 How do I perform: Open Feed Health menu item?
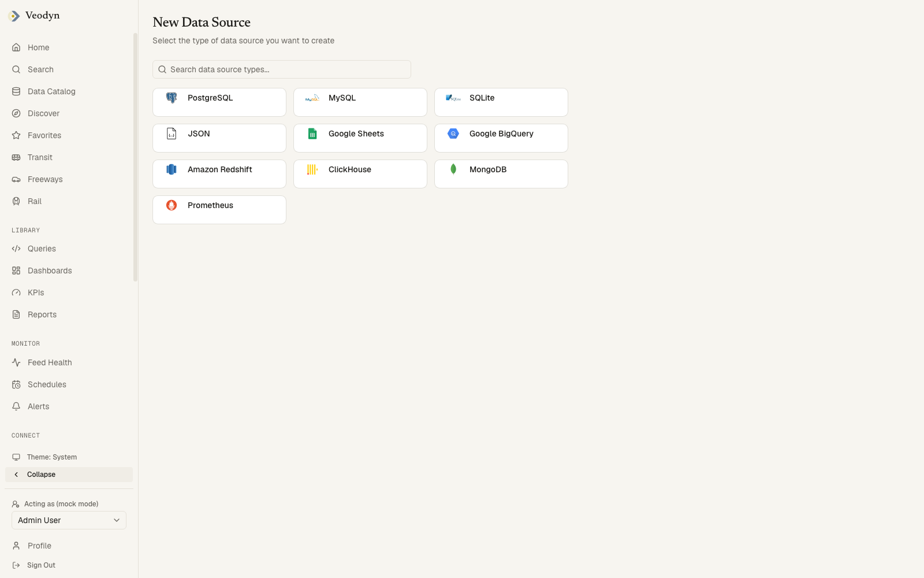[69, 362]
